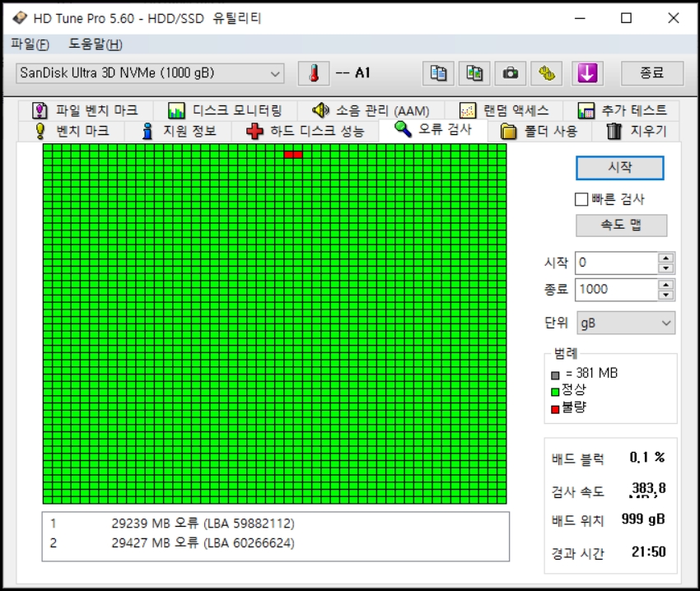The height and width of the screenshot is (591, 700).
Task: Open the 단위 gB unit dropdown
Action: 626,323
